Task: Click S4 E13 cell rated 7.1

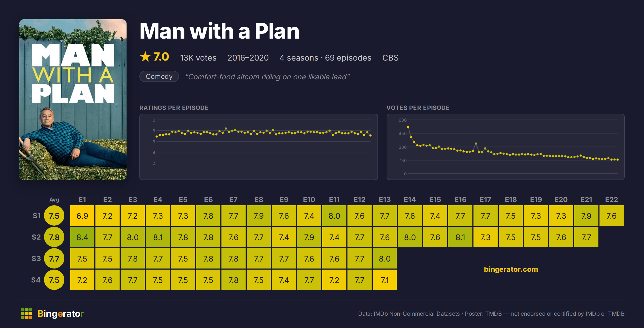Action: (385, 280)
